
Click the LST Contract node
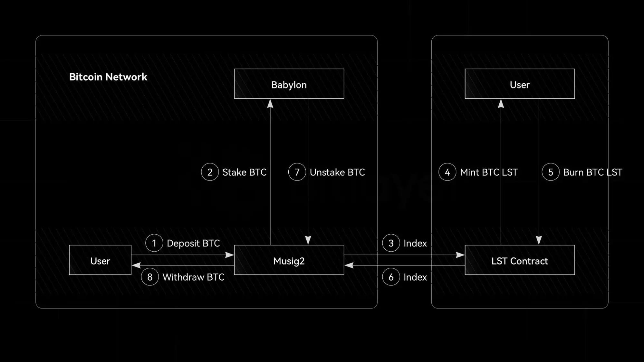(520, 261)
